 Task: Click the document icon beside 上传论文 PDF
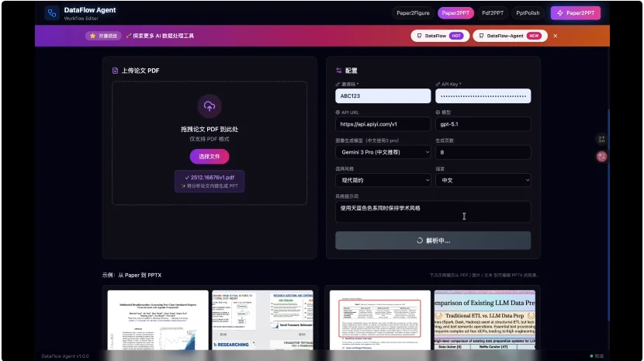pos(115,71)
